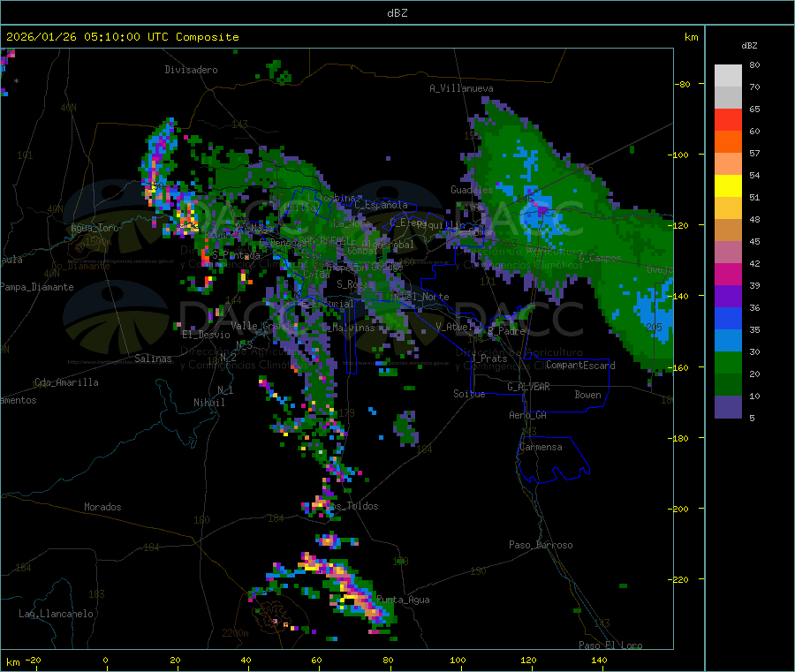
Task: Select the 'Paso_El_Loro' label
Action: point(610,646)
